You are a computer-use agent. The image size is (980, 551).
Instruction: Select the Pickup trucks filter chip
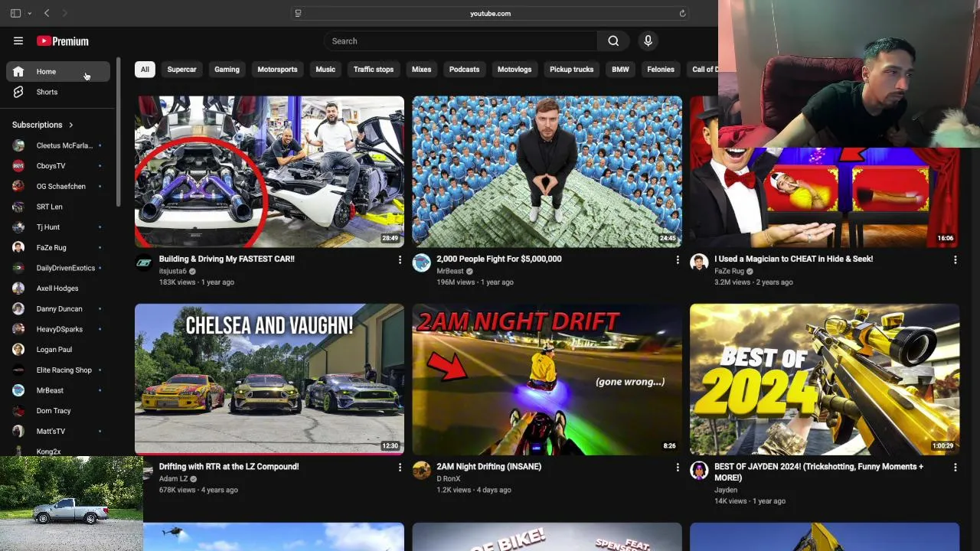(571, 70)
